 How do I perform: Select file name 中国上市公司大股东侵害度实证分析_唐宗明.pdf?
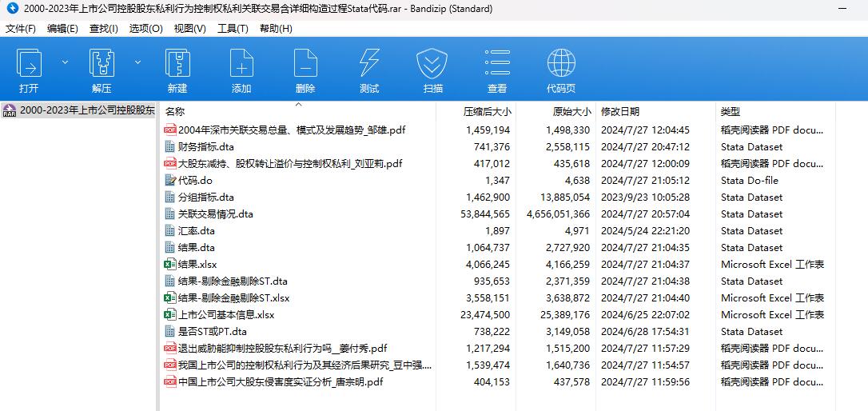(x=281, y=382)
